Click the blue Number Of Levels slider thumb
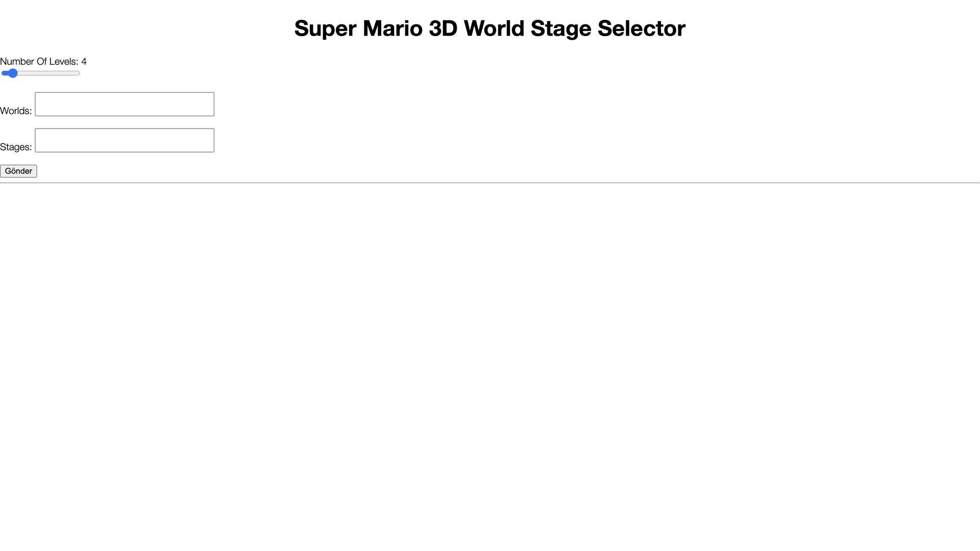The height and width of the screenshot is (551, 980). 12,73
